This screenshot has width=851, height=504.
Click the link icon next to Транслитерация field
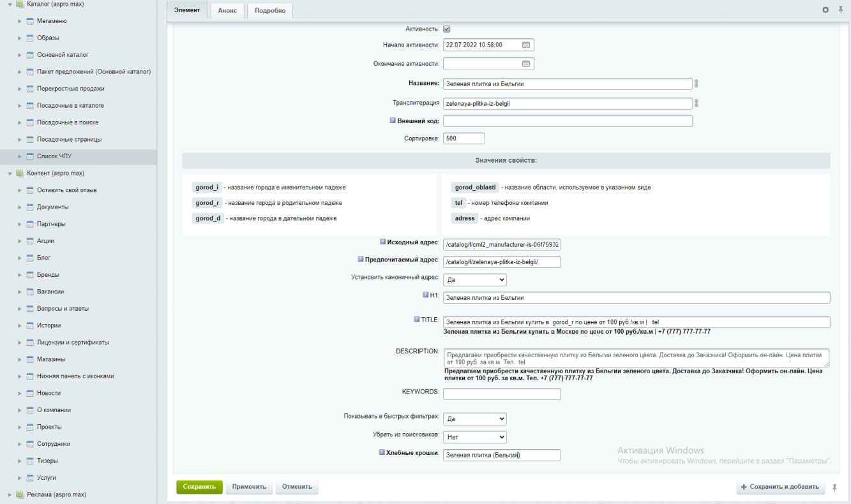tap(697, 103)
